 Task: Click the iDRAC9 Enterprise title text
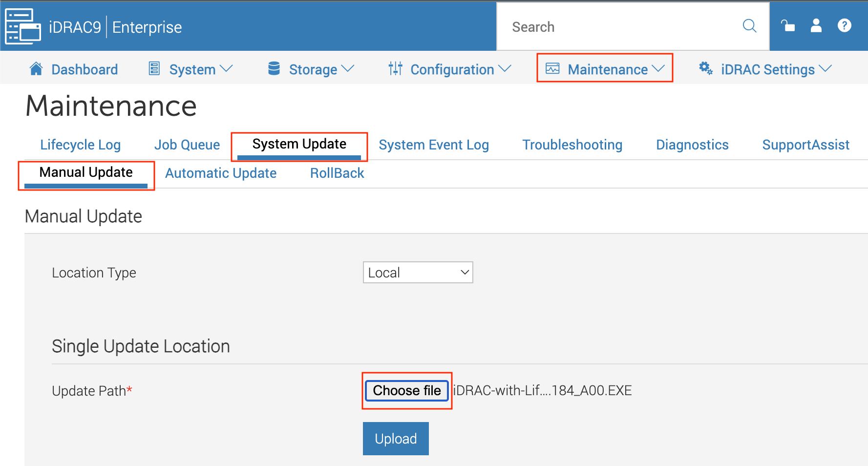coord(115,27)
